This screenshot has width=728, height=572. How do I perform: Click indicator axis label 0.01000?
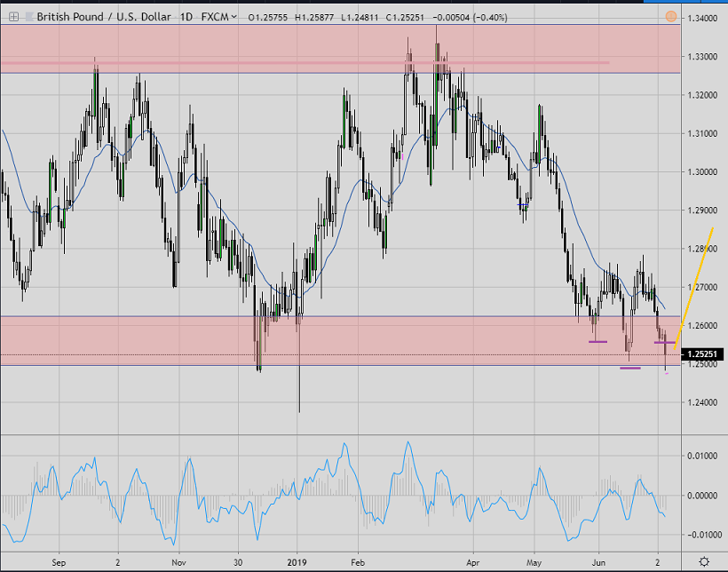pyautogui.click(x=702, y=456)
